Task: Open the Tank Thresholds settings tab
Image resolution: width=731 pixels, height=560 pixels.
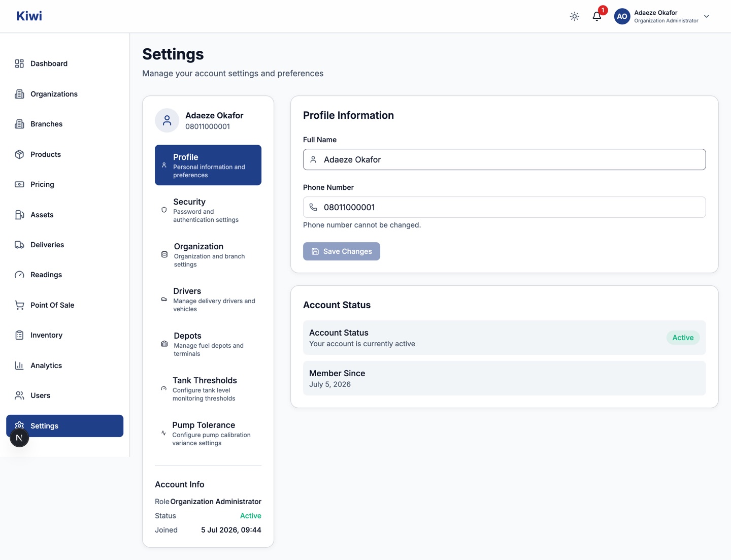Action: tap(208, 388)
